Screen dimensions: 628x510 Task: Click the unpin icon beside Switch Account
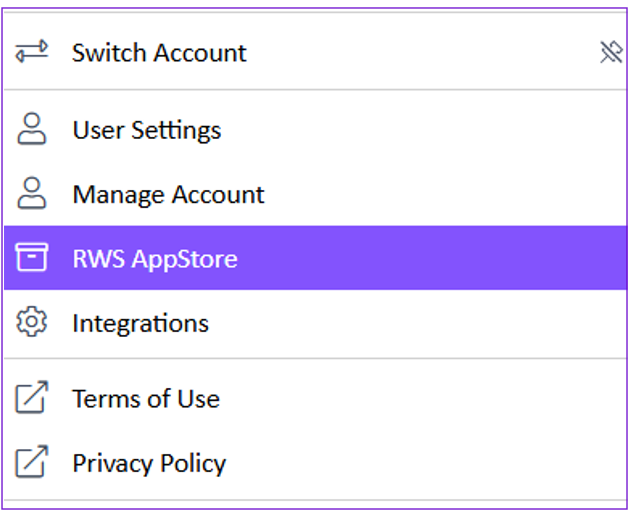611,52
